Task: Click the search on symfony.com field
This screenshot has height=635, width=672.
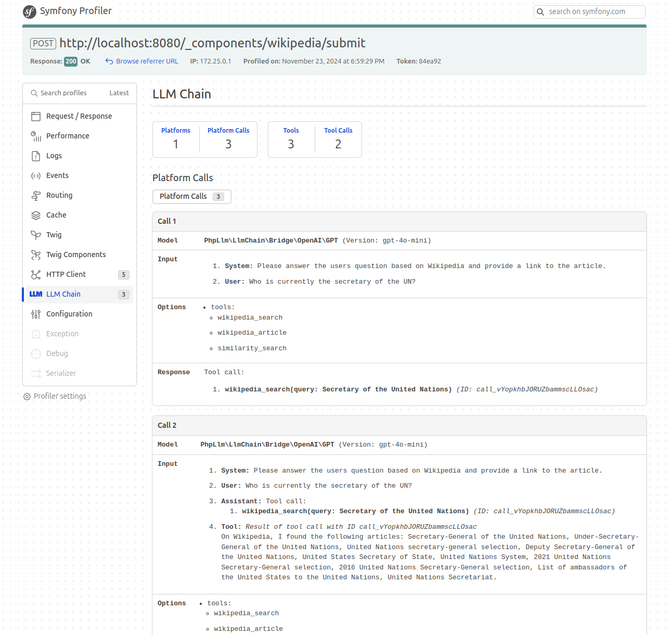Action: click(x=589, y=11)
